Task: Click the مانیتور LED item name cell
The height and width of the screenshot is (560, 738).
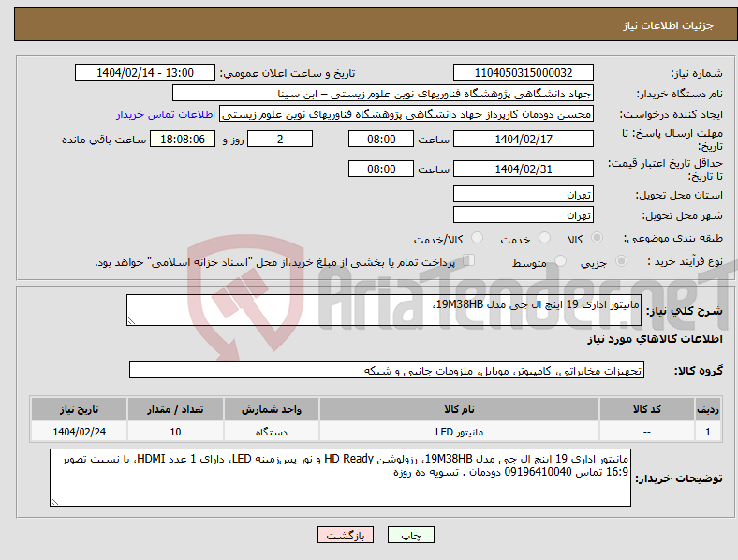Action: tap(459, 432)
